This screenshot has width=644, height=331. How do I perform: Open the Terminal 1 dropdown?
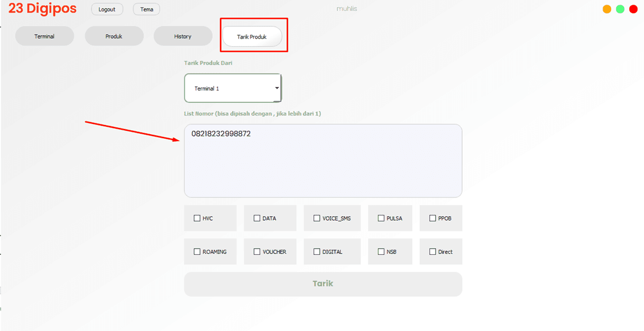click(233, 89)
